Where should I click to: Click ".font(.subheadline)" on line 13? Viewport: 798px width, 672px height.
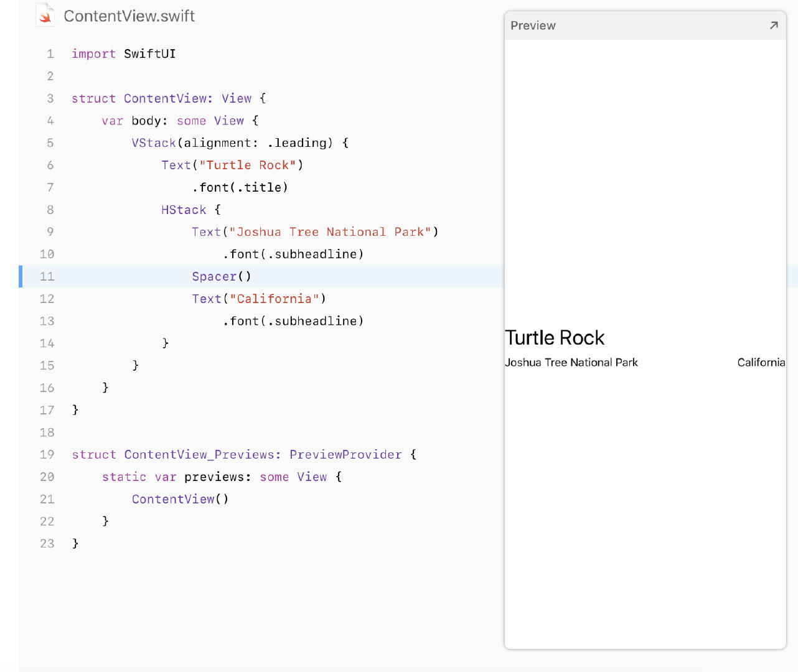click(293, 321)
